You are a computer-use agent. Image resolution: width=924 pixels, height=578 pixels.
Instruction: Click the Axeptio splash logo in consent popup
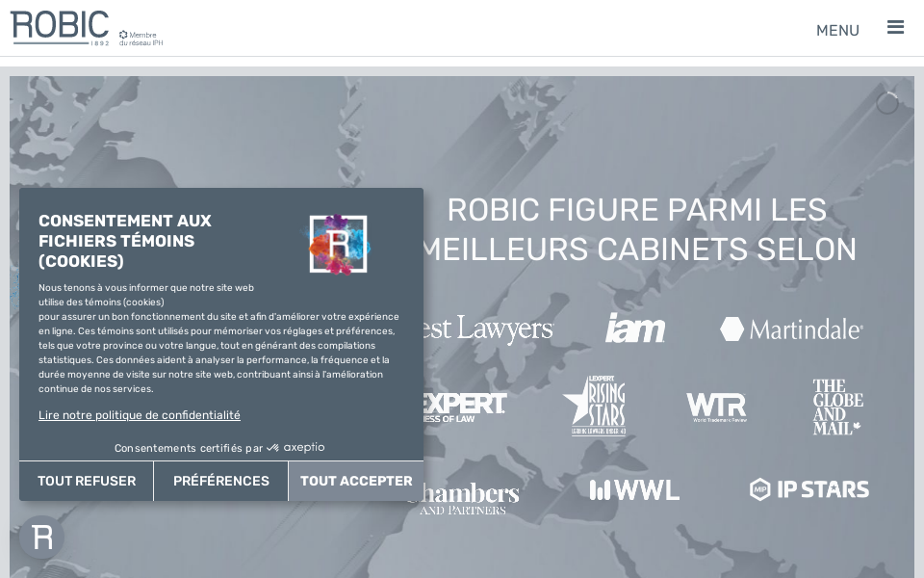[337, 244]
